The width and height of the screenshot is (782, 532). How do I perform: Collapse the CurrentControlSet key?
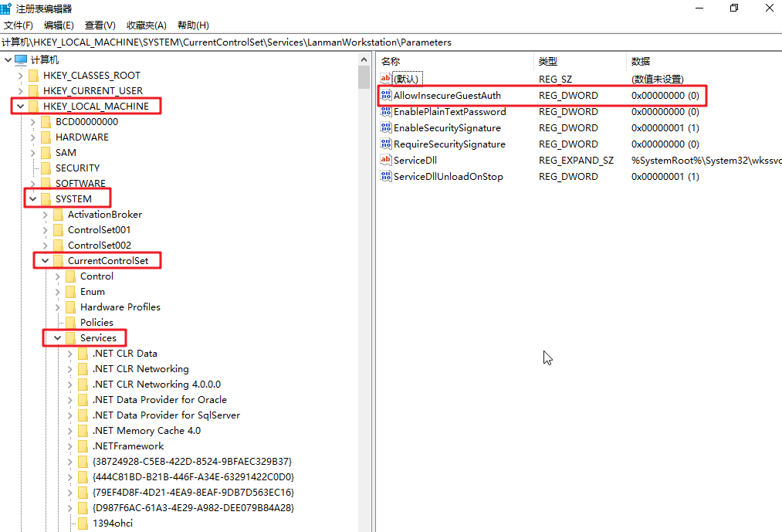click(x=46, y=260)
